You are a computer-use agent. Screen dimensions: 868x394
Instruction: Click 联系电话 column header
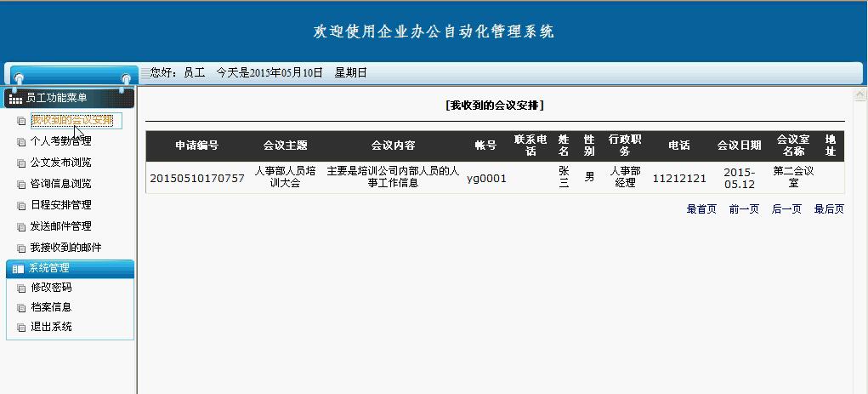click(x=530, y=146)
